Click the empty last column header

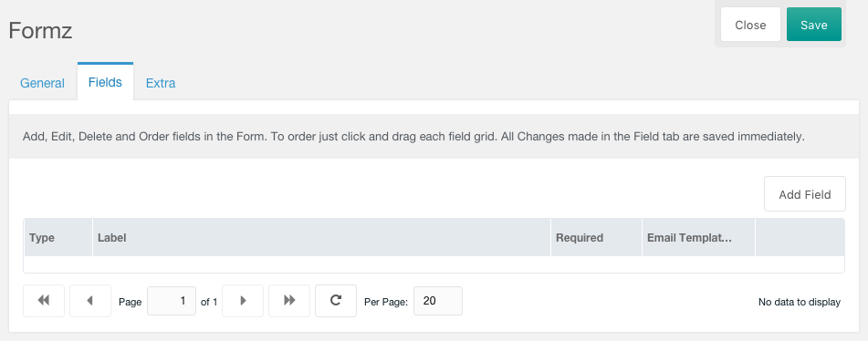[800, 238]
